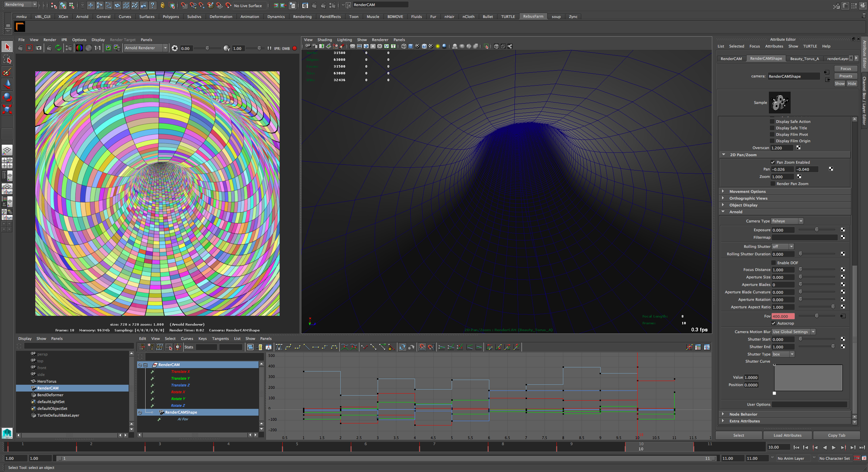Click the red IPR stop button
868x472 pixels.
(295, 48)
